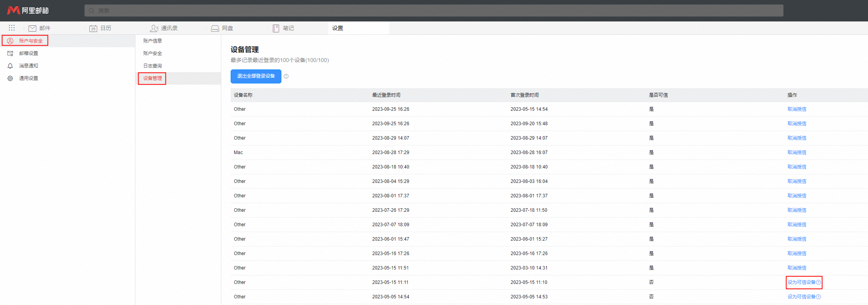Viewport: 868px width, 305px height.
Task: Revoke trust for the Mac device
Action: click(797, 152)
